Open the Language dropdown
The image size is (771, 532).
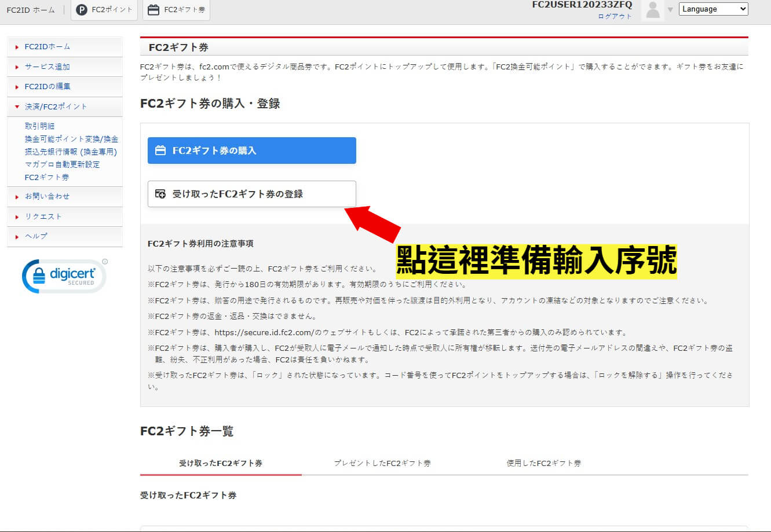pos(713,9)
